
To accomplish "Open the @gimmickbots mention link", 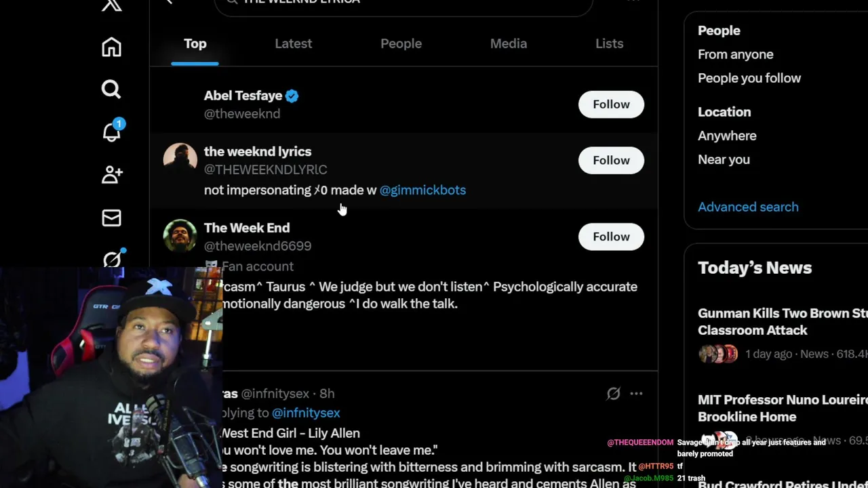I will [422, 190].
